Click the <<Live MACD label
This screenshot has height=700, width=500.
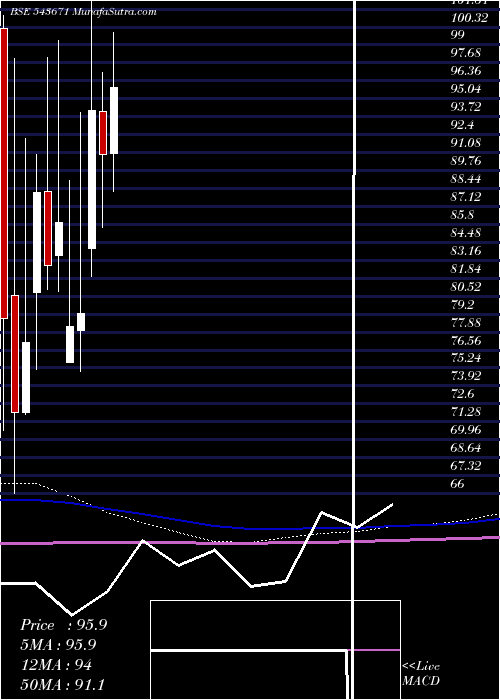tap(421, 674)
